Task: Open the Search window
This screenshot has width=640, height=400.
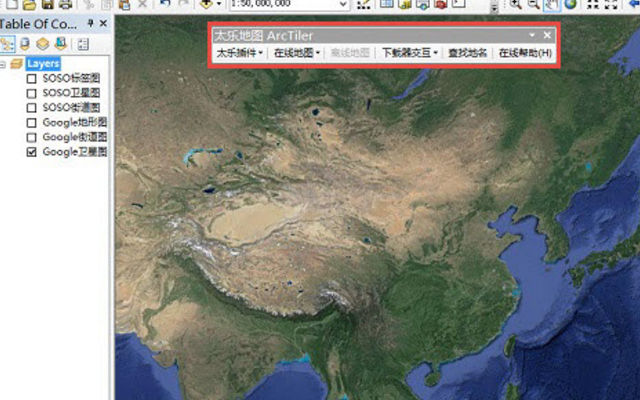Action: [x=423, y=4]
